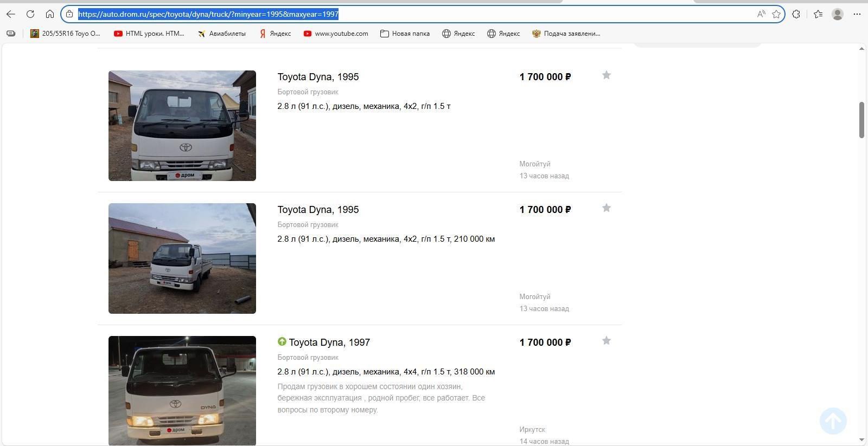Click the scroll-to-top round arrow button

[833, 421]
